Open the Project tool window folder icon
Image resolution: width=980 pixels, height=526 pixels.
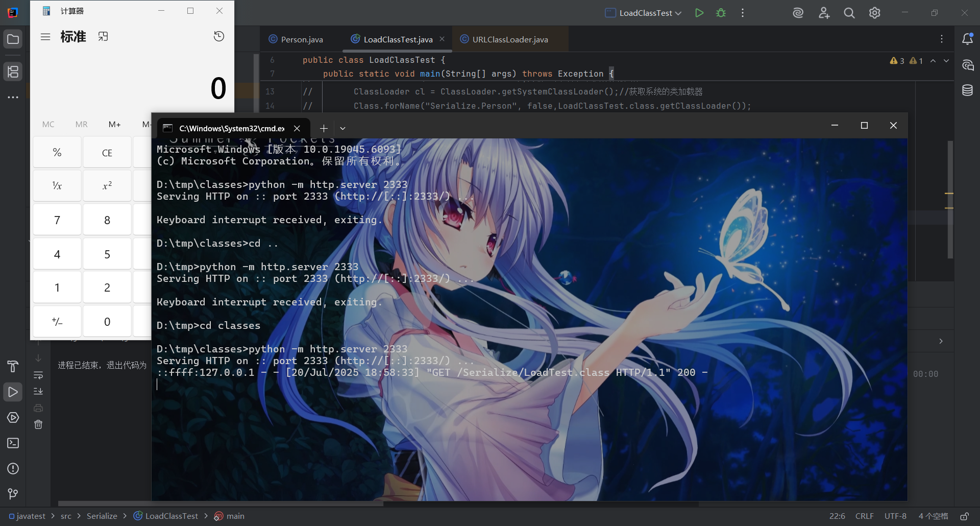tap(13, 39)
